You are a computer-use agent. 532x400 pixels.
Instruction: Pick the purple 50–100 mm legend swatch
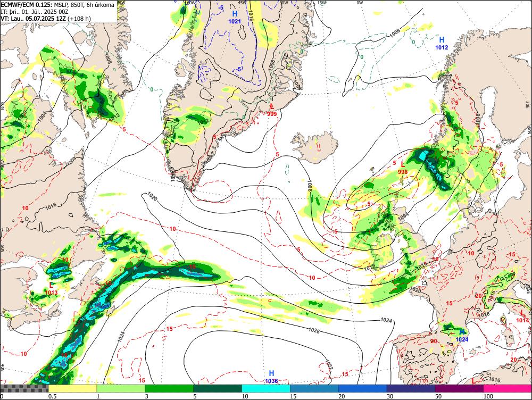(460, 388)
